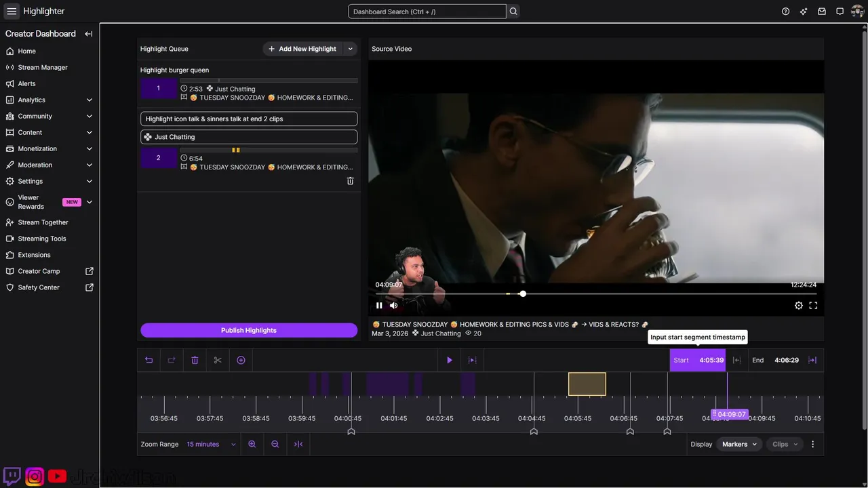The image size is (868, 488).
Task: Zoom in on the timeline
Action: coord(252,445)
